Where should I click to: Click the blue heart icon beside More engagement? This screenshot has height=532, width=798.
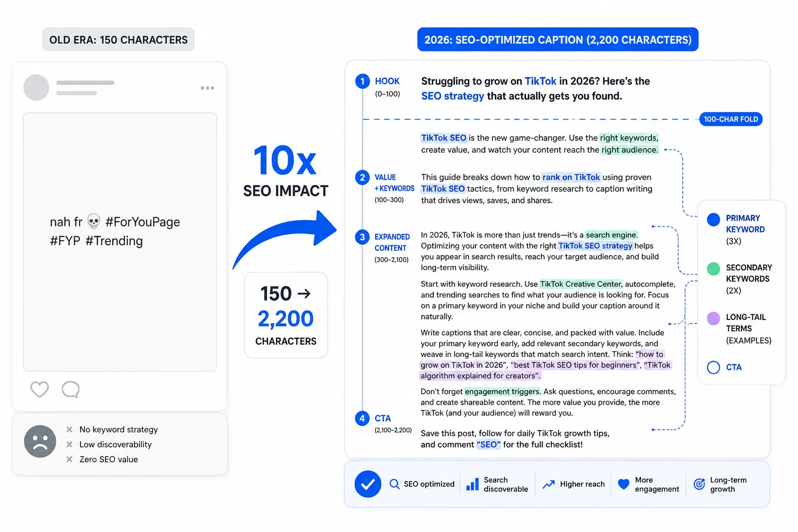tap(624, 484)
